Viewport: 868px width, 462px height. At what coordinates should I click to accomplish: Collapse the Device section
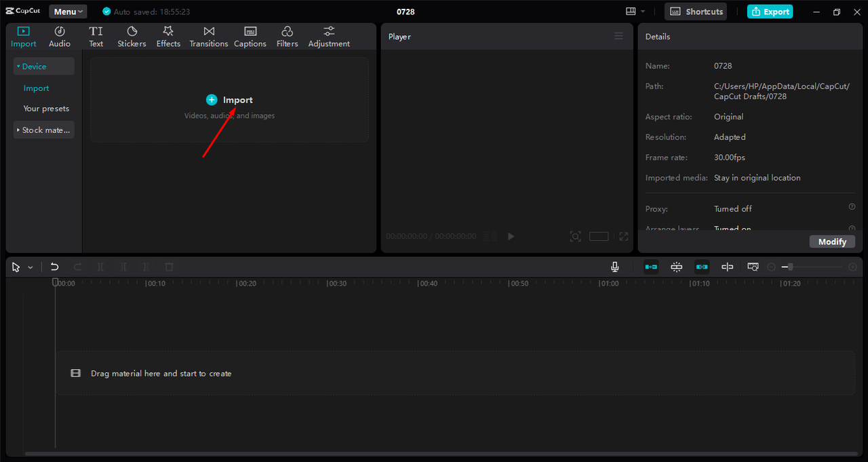43,66
